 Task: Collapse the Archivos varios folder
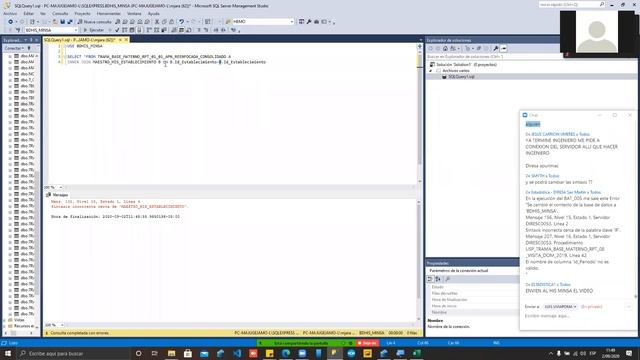[x=431, y=71]
